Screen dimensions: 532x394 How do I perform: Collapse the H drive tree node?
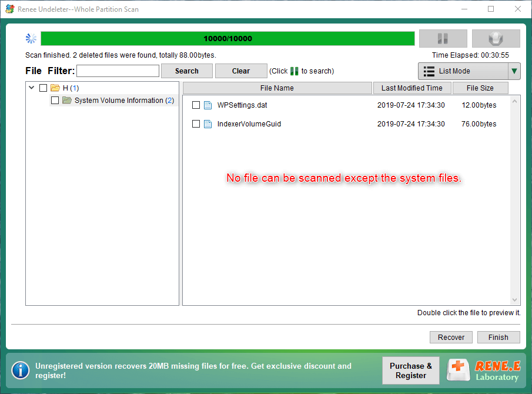point(31,88)
